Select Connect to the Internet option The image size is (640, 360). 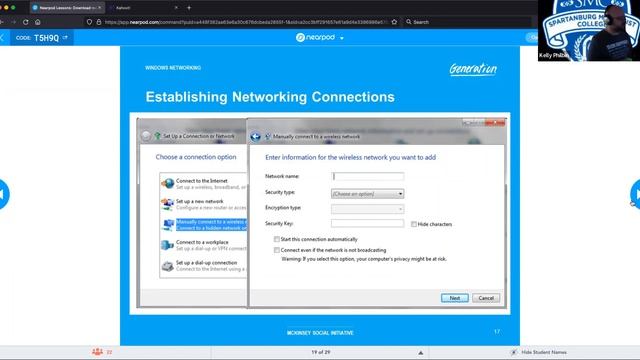[x=204, y=184]
